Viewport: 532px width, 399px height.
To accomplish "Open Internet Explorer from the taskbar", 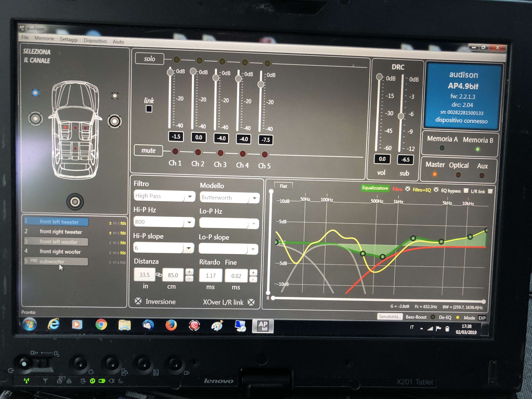I will tap(54, 324).
